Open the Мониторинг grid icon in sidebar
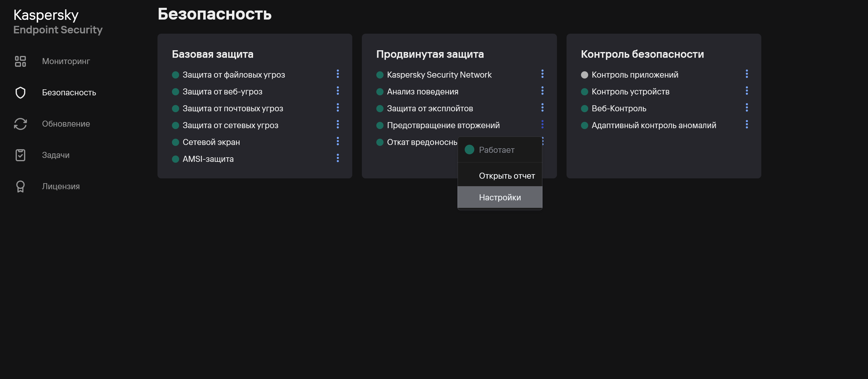This screenshot has height=379, width=868. (20, 61)
